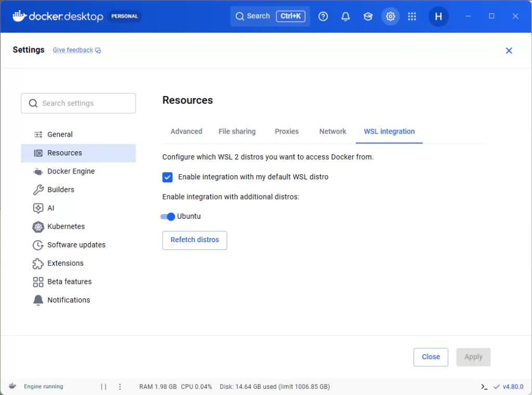
Task: Click the whale icon in the status bar
Action: point(12,386)
